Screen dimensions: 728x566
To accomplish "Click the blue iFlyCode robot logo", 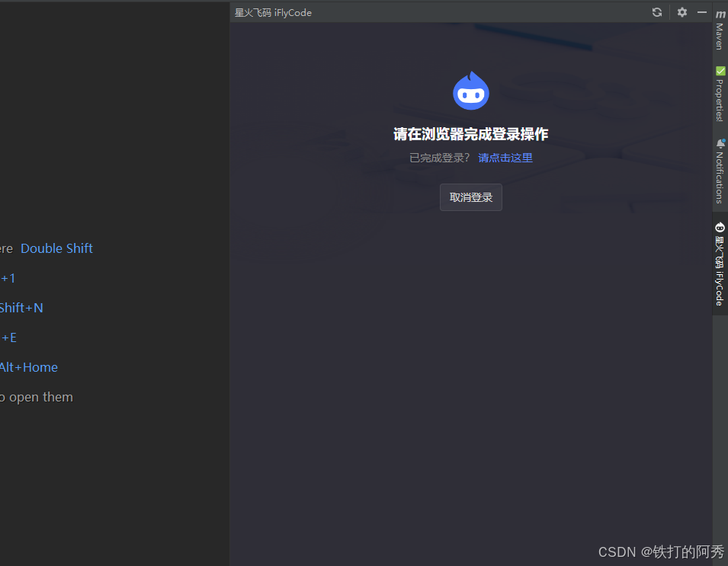I will click(471, 91).
